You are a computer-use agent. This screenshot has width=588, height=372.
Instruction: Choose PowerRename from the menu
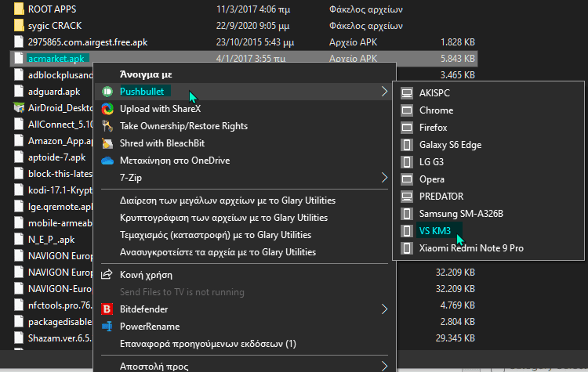pos(245,327)
